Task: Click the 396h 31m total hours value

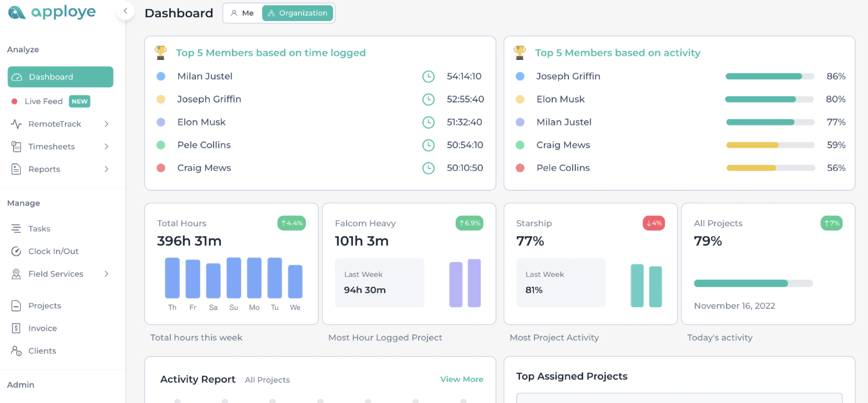Action: tap(189, 241)
